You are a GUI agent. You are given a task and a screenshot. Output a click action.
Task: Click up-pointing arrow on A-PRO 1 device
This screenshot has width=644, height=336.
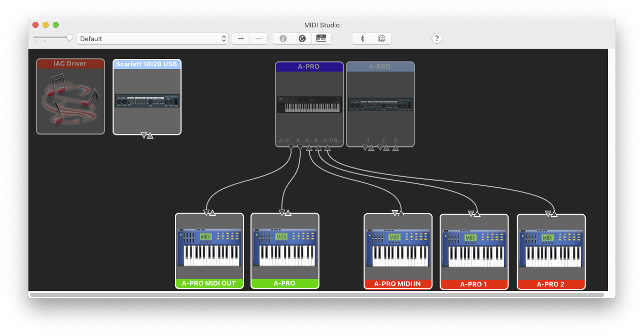pyautogui.click(x=477, y=214)
